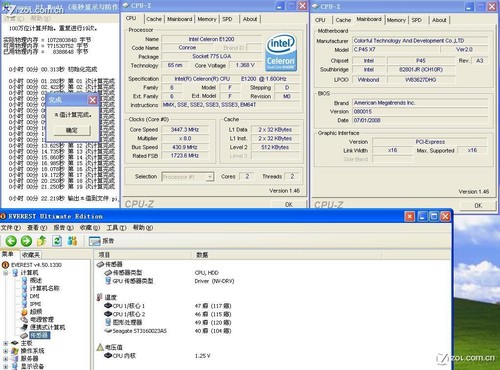The height and width of the screenshot is (370, 500).
Task: Click the two-people icon in EVEREST toolbar
Action: click(72, 241)
